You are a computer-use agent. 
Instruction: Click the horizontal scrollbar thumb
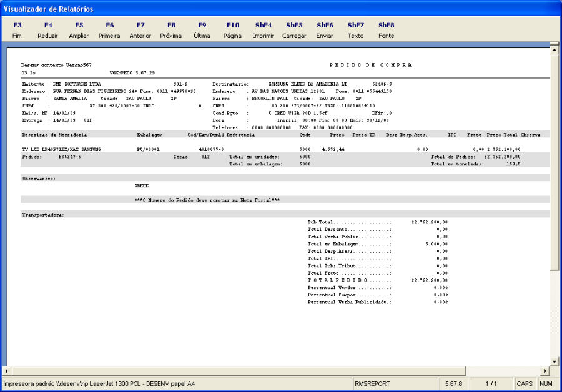[238, 371]
